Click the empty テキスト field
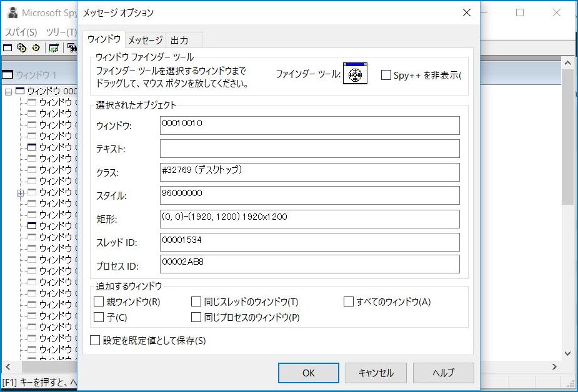The image size is (578, 392). click(310, 149)
